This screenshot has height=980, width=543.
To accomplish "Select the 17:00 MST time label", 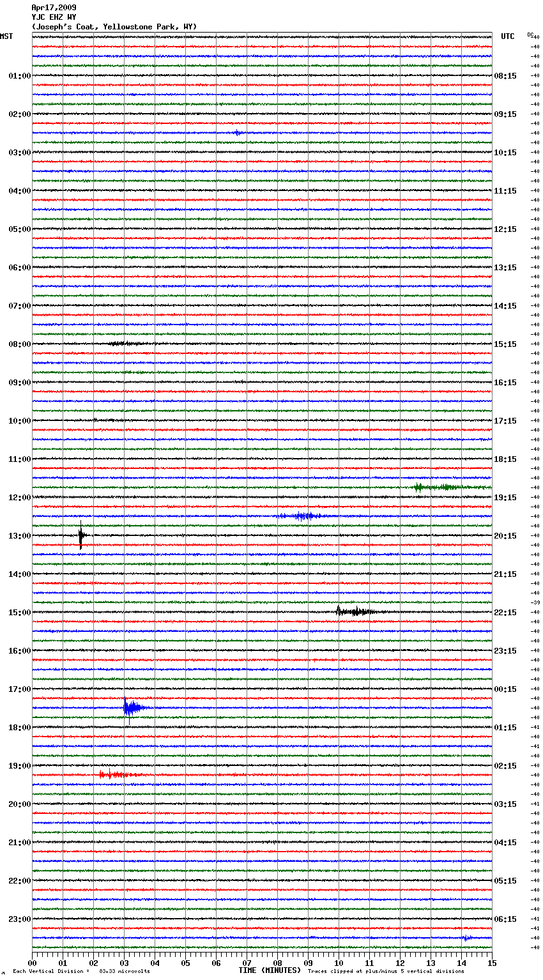I will [20, 689].
